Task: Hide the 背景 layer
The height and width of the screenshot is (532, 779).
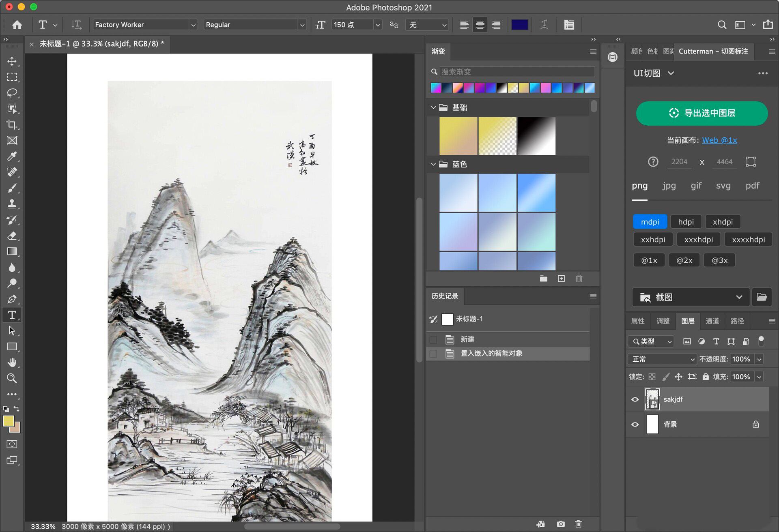Action: tap(635, 425)
